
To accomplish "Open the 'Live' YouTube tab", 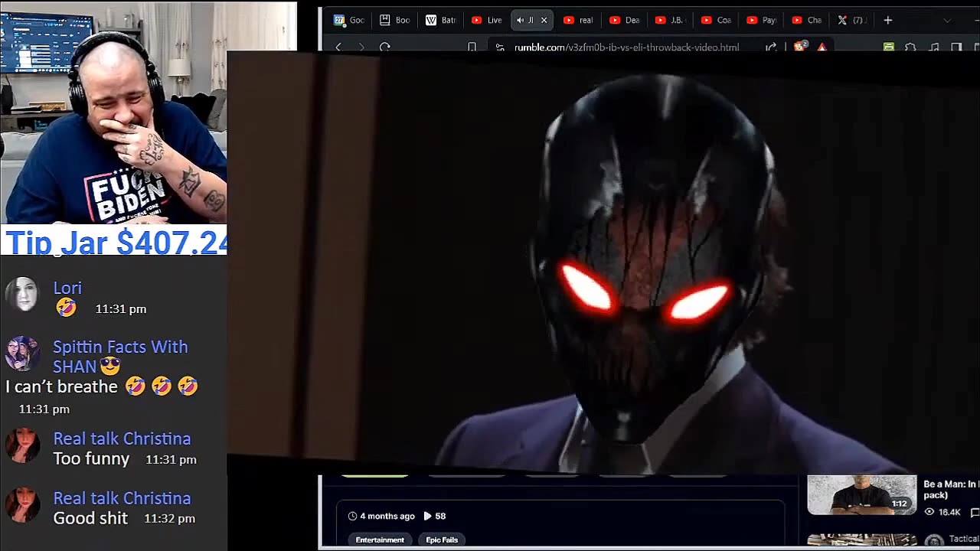I will (487, 20).
